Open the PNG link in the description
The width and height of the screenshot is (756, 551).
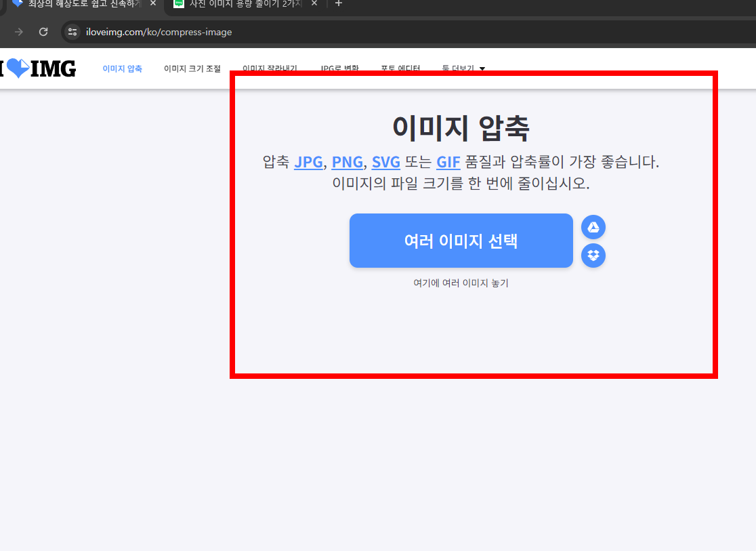348,162
